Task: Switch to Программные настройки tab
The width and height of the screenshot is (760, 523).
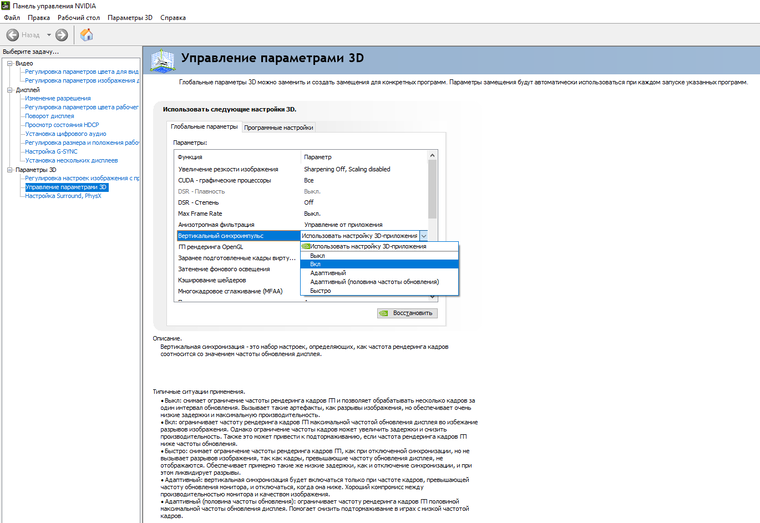Action: pos(279,127)
